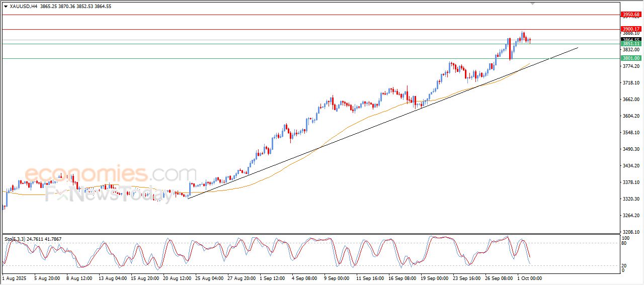Click the 1 Sep 12:00 time axis label

click(x=272, y=277)
